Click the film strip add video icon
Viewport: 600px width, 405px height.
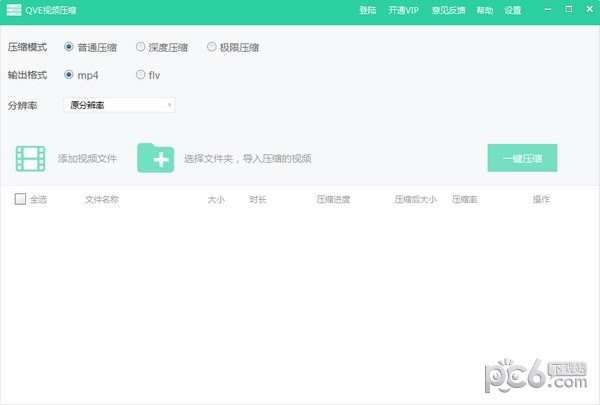click(x=30, y=158)
